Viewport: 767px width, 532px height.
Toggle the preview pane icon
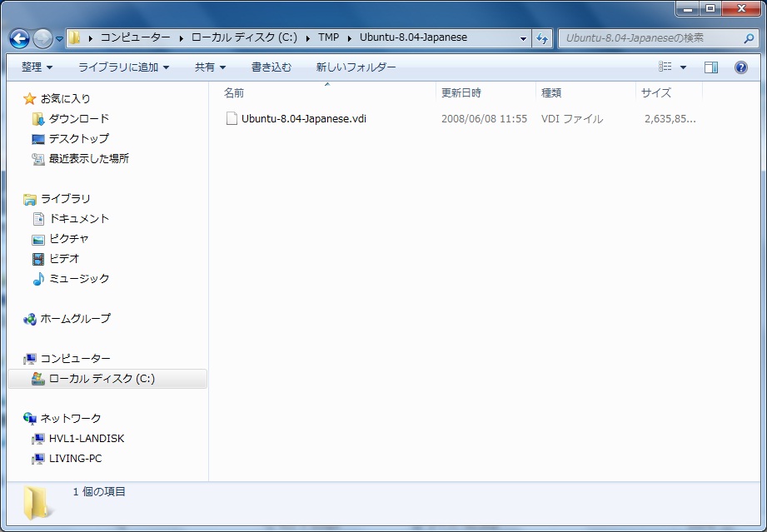(710, 67)
